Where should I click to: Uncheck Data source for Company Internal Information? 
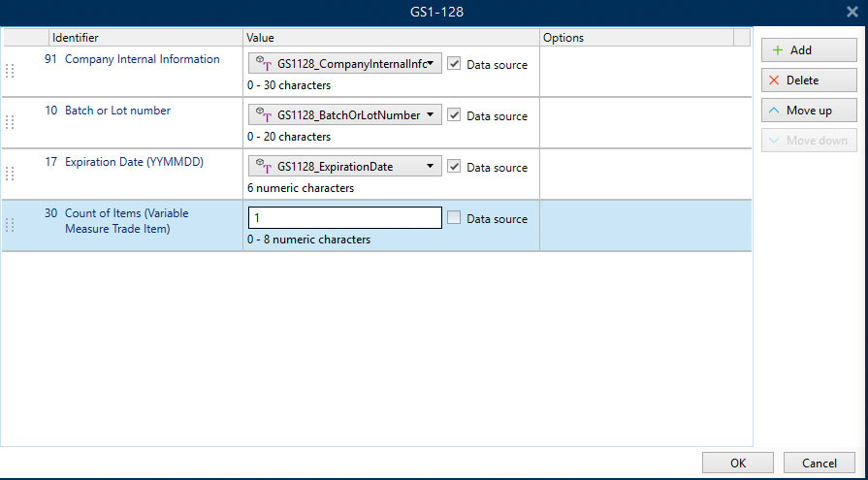pyautogui.click(x=454, y=64)
